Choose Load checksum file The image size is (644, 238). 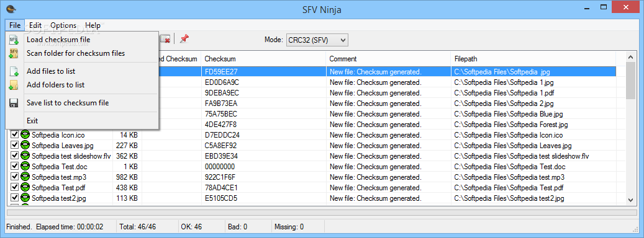[82, 40]
